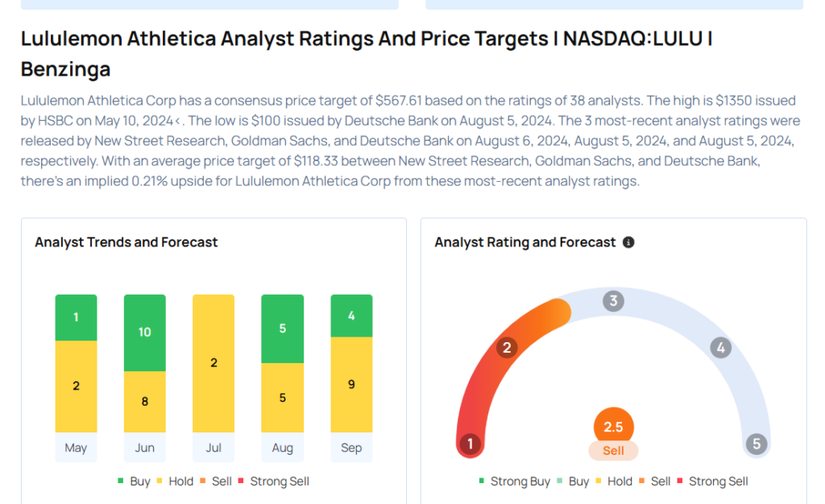Click the Sell rating label under 2.5
Image resolution: width=825 pixels, height=504 pixels.
click(x=613, y=450)
